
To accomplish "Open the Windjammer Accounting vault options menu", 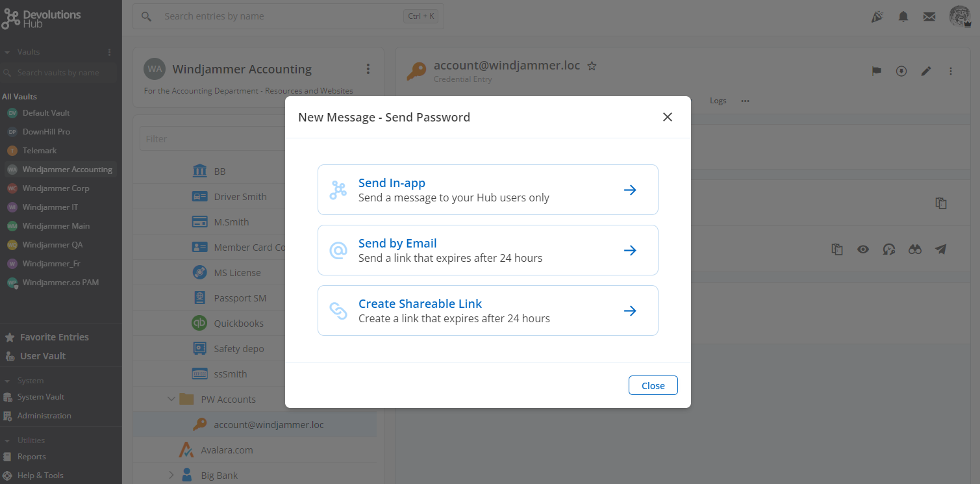I will pos(368,69).
